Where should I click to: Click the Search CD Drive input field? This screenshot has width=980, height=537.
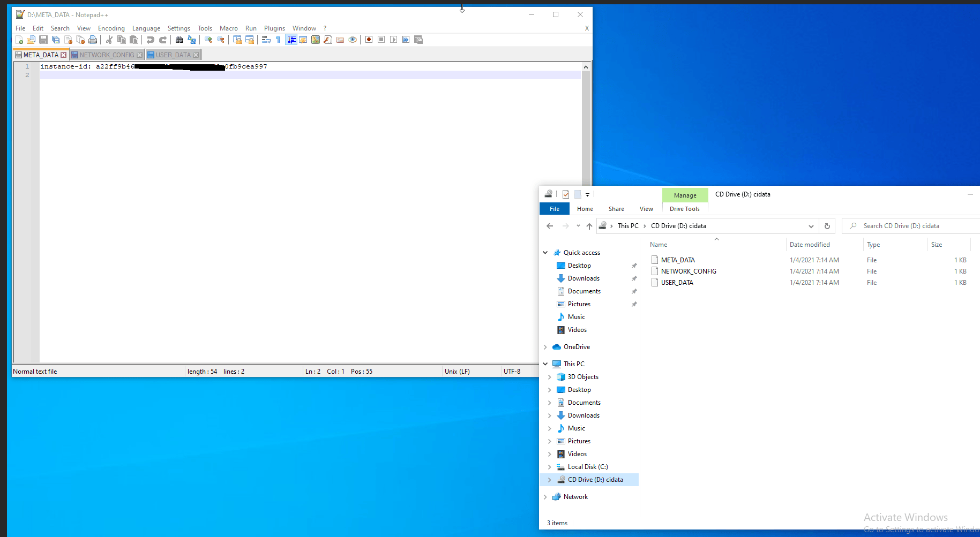(x=911, y=226)
